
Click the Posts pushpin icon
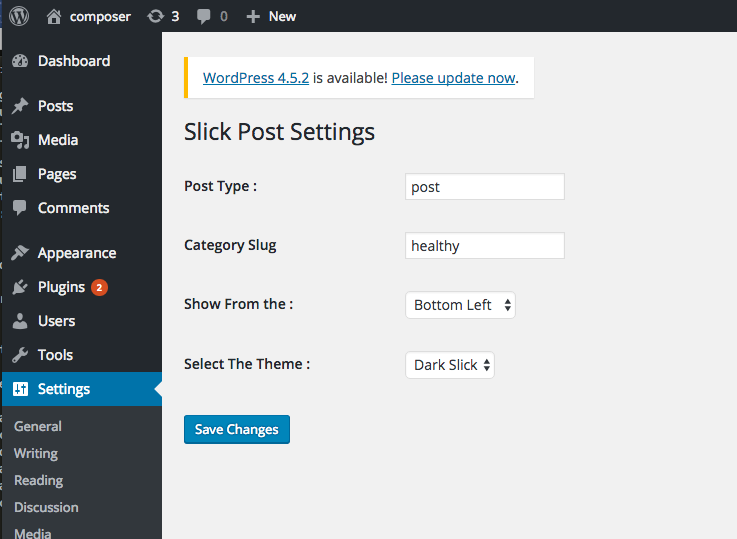(20, 106)
